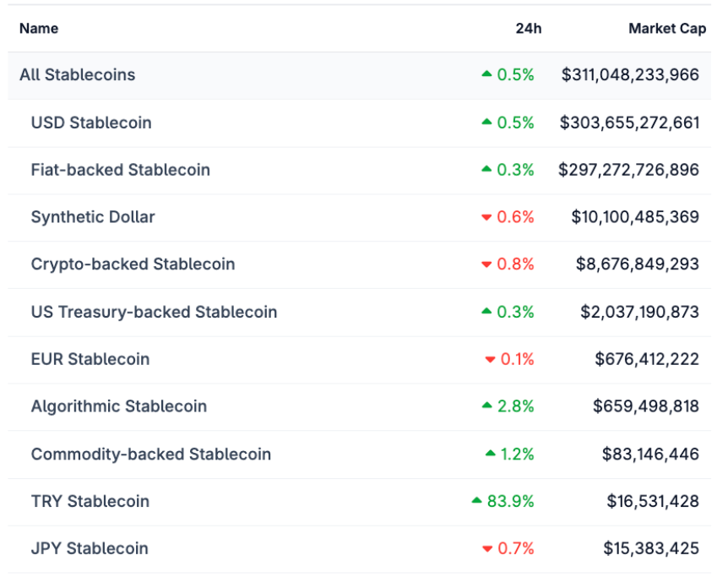The height and width of the screenshot is (588, 728).
Task: Click the green up arrow for Algorithmic Stablecoin
Action: [x=486, y=406]
